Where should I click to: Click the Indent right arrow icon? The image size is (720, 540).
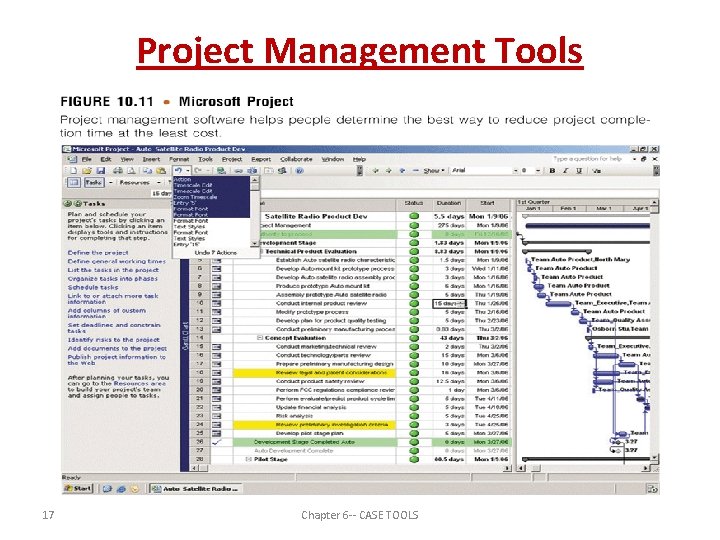(x=388, y=171)
